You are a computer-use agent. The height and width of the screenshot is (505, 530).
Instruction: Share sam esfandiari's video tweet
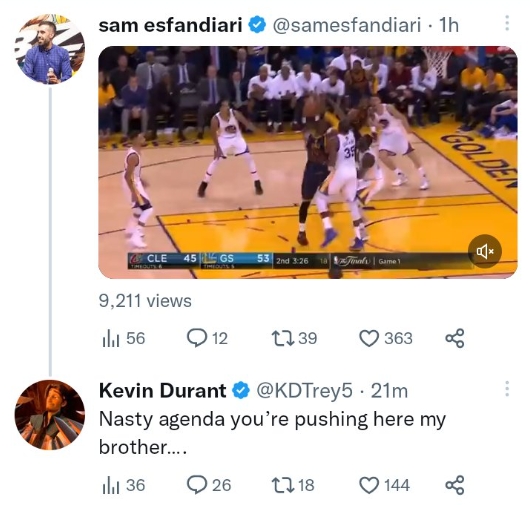click(x=455, y=338)
